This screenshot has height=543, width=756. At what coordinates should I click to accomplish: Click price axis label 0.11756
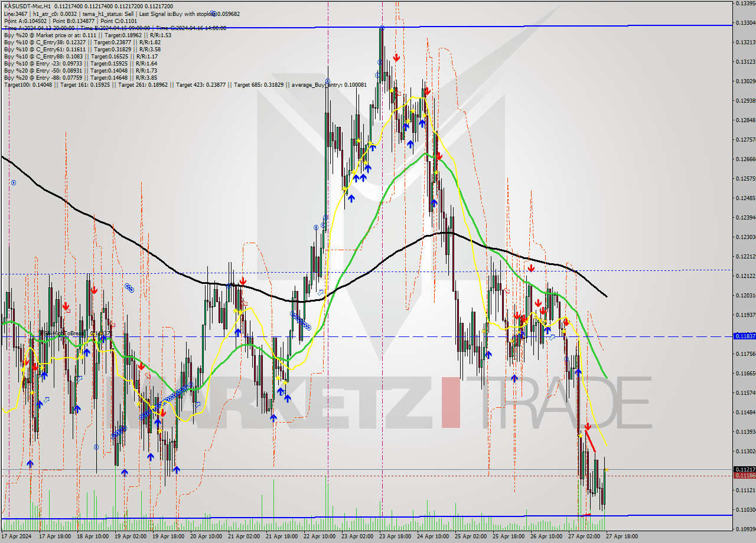(x=745, y=354)
